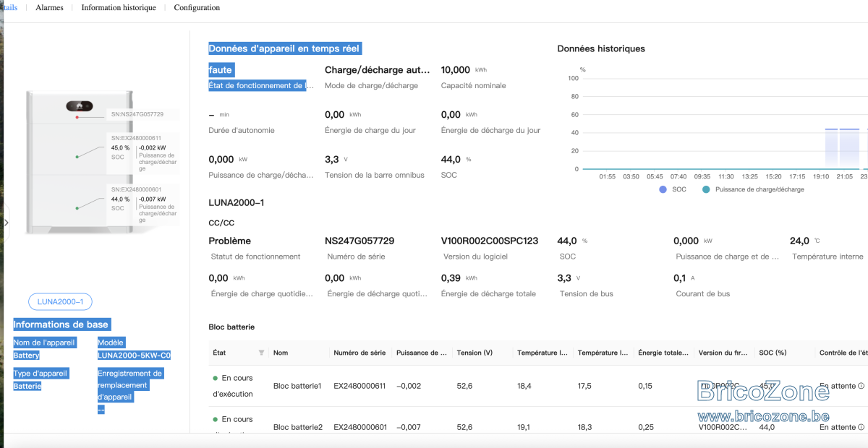Open info icon beside Bloc batterie2 En attente

(861, 427)
